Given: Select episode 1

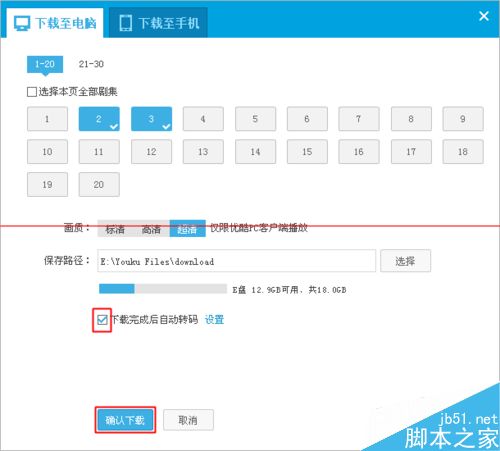Looking at the screenshot, I should click(x=47, y=119).
